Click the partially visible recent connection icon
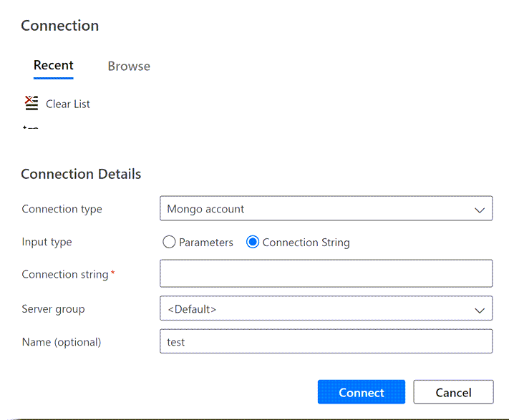509x420 pixels. (x=30, y=128)
